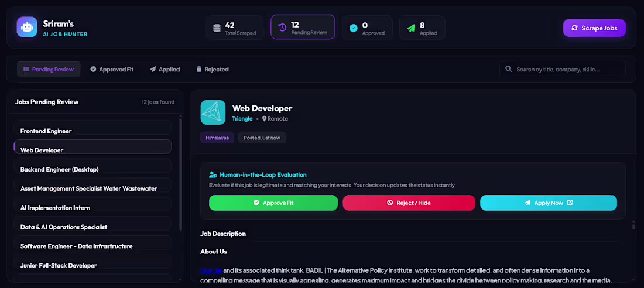Switch to the Applied tab
The height and width of the screenshot is (288, 644).
click(x=165, y=70)
